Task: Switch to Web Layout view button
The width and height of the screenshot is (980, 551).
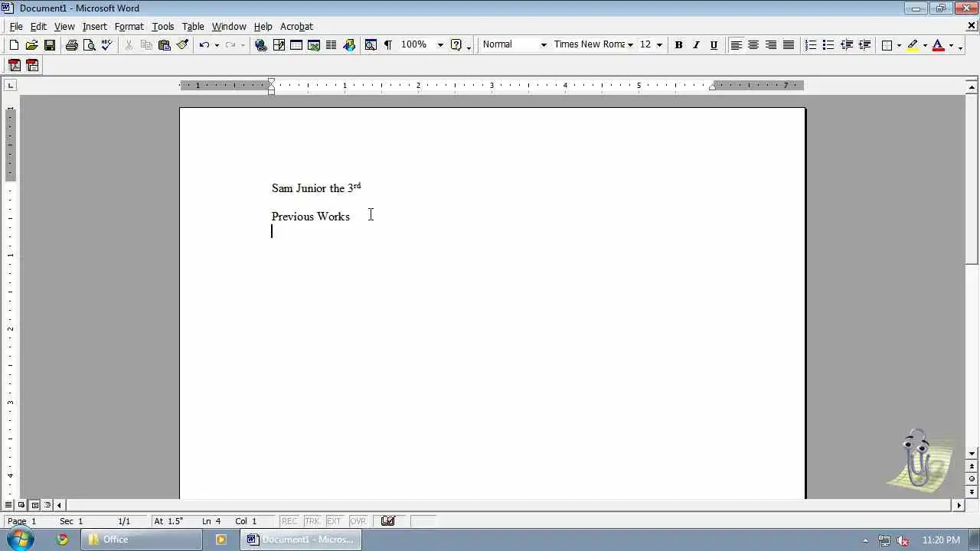Action: 21,505
